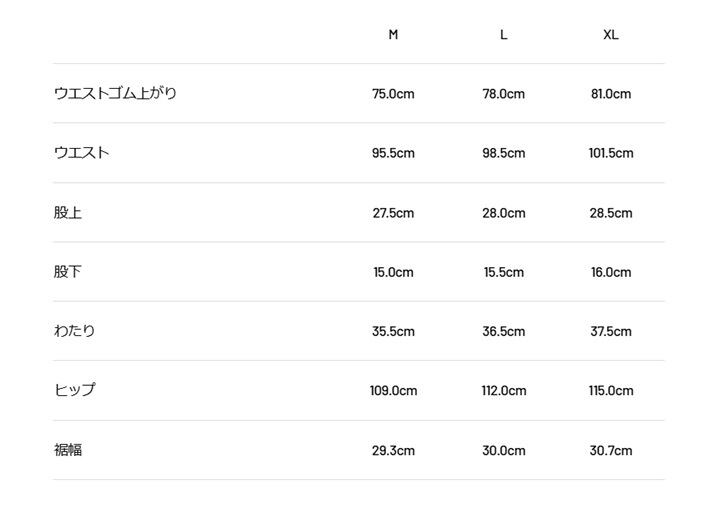The width and height of the screenshot is (727, 515).
Task: Click the ヒップ row label
Action: [x=75, y=390]
